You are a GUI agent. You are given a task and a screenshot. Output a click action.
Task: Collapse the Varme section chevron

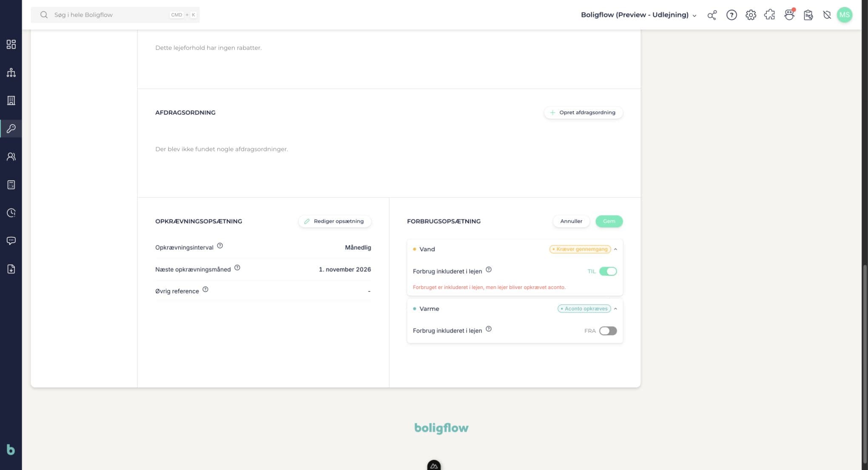click(615, 309)
